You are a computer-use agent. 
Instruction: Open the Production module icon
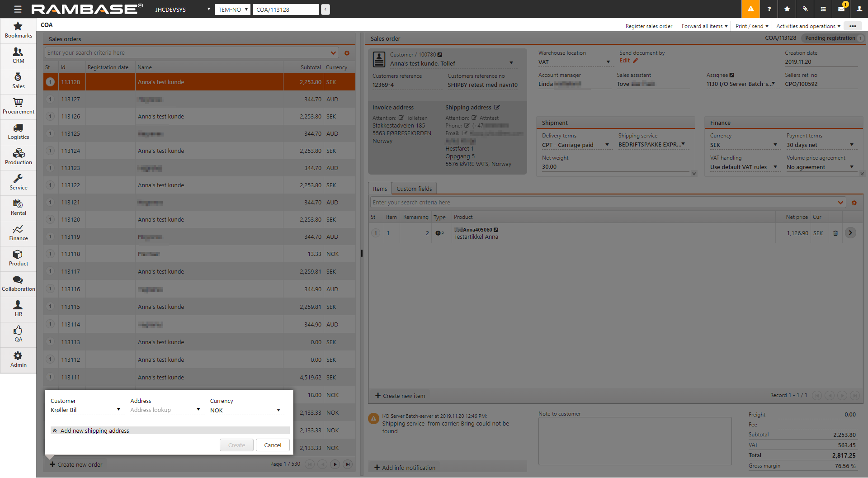(18, 157)
